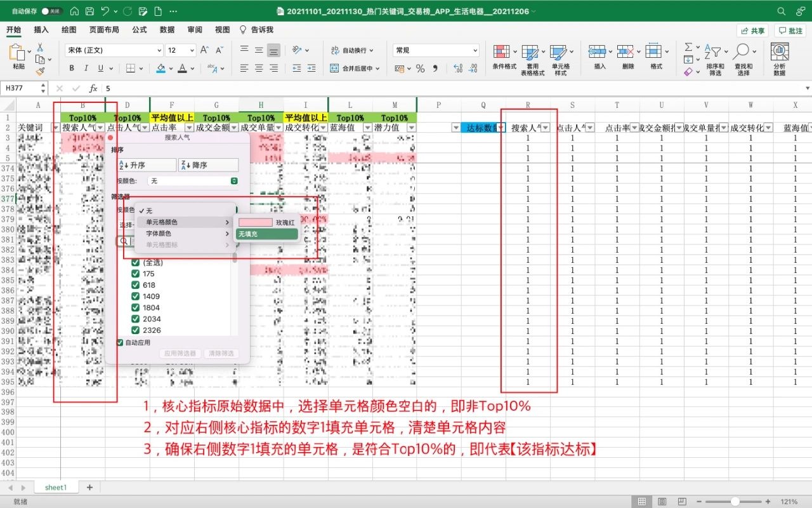The width and height of the screenshot is (812, 508).
Task: Click the 共享 share button
Action: (x=752, y=30)
